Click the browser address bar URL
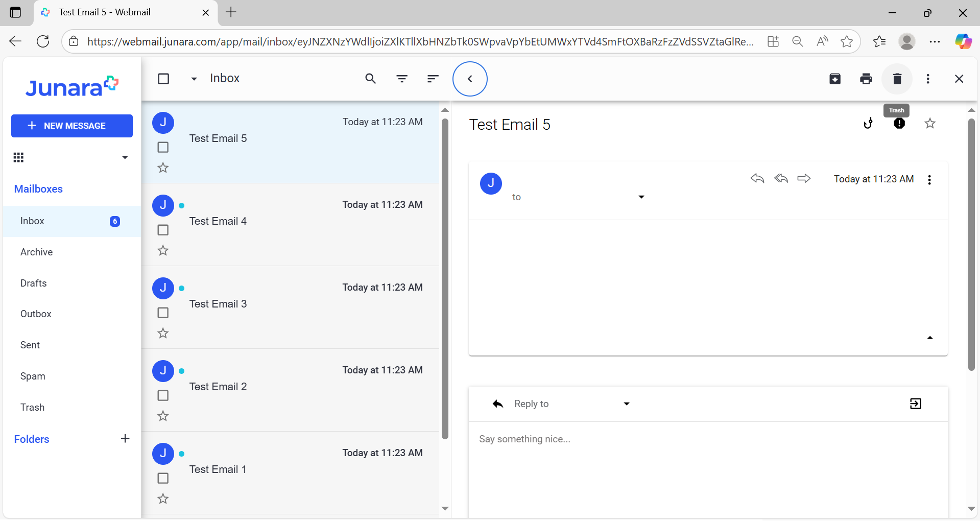 420,42
